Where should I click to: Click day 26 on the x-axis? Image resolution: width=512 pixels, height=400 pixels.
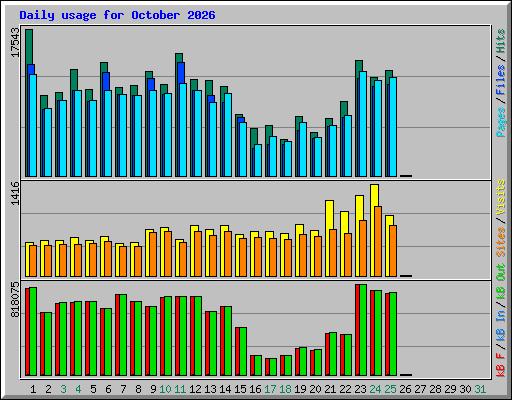pos(405,389)
